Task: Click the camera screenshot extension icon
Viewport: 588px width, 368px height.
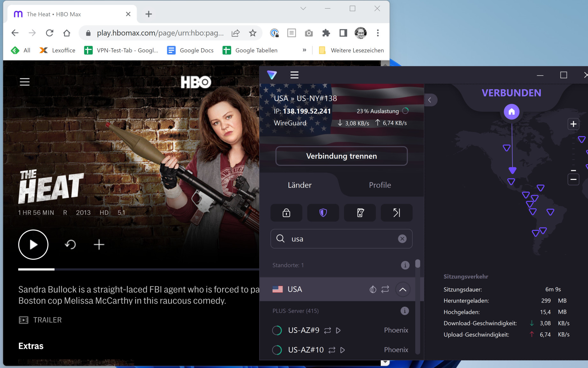Action: pos(309,33)
